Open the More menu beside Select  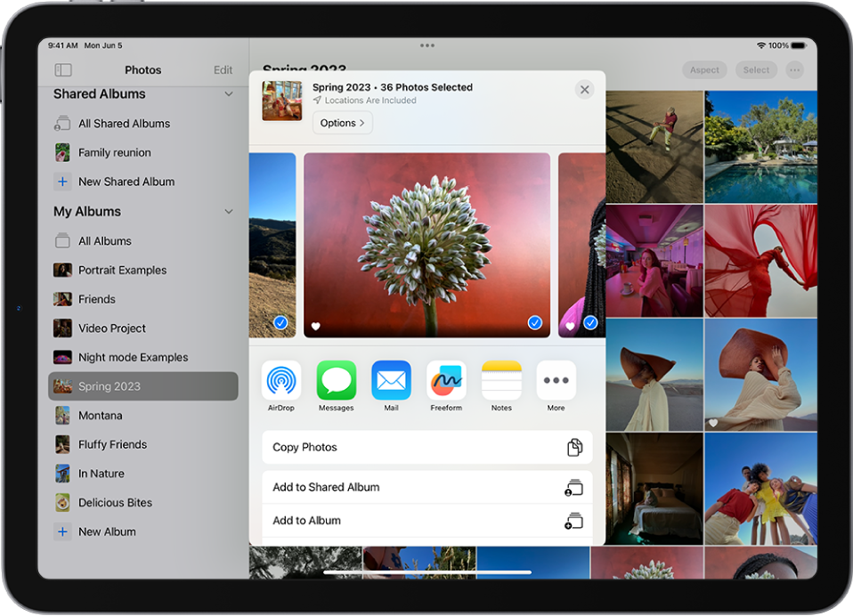[793, 69]
